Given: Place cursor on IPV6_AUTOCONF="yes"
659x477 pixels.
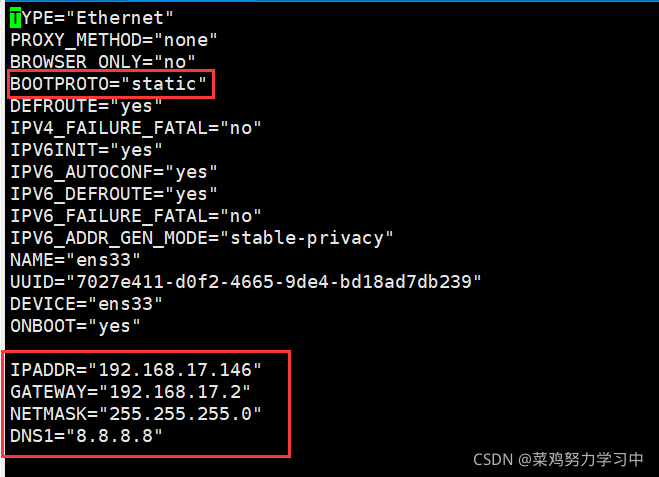Looking at the screenshot, I should click(114, 171).
